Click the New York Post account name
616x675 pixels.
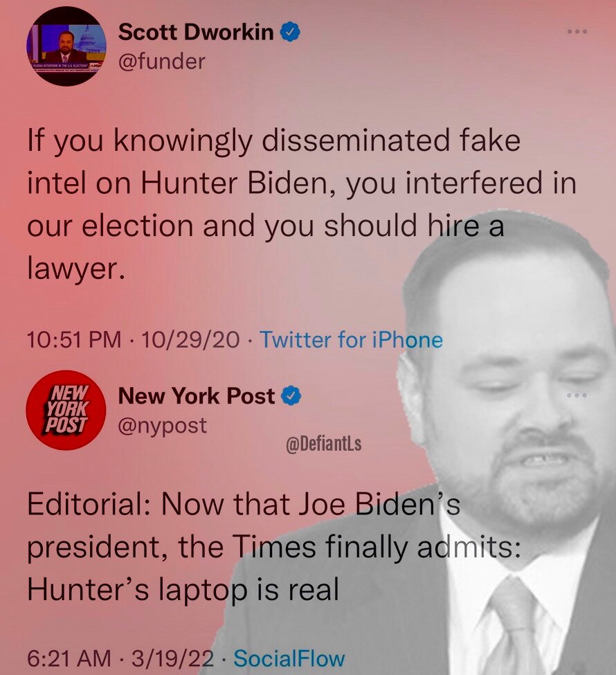[197, 395]
